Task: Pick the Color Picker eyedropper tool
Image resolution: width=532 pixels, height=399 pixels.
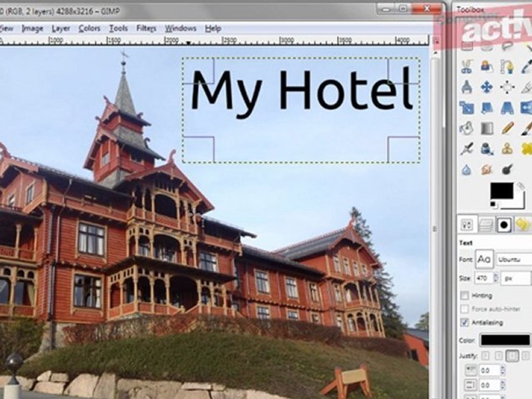Action: click(526, 66)
